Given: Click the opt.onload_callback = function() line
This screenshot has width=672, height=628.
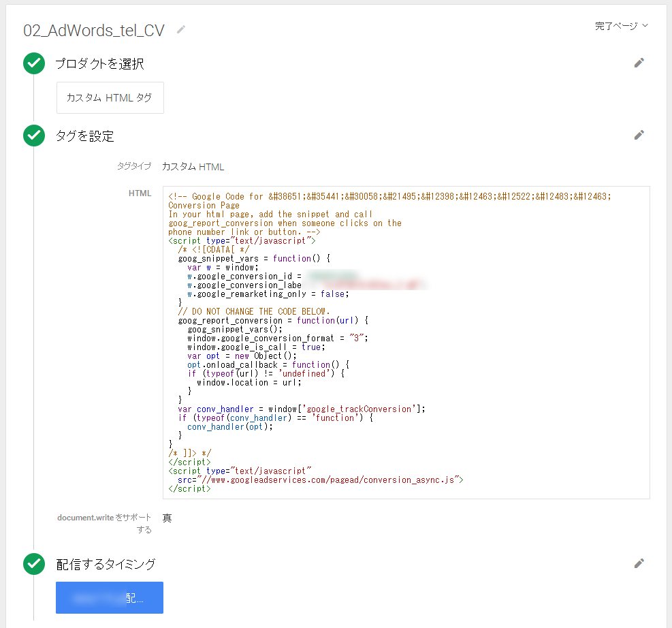Looking at the screenshot, I should coord(268,365).
